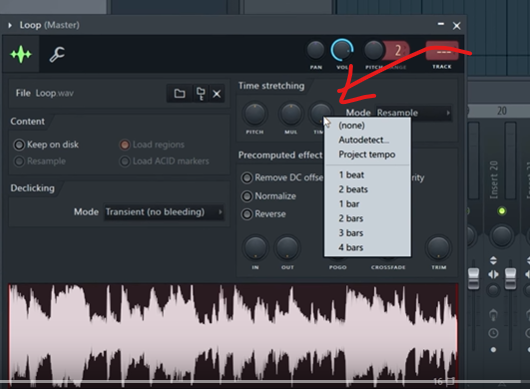The height and width of the screenshot is (389, 530).
Task: Click the Time stretching section header
Action: click(271, 86)
